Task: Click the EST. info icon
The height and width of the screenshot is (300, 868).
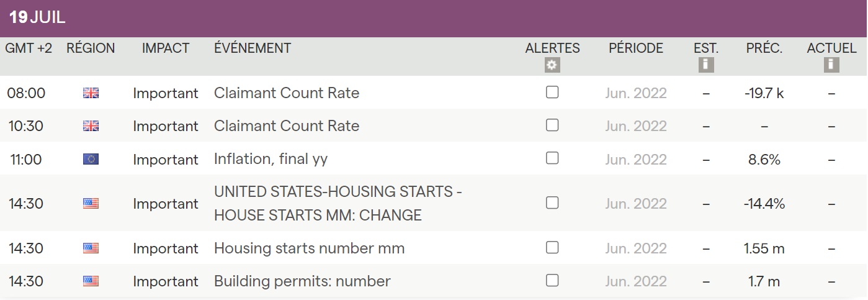Action: pyautogui.click(x=705, y=65)
